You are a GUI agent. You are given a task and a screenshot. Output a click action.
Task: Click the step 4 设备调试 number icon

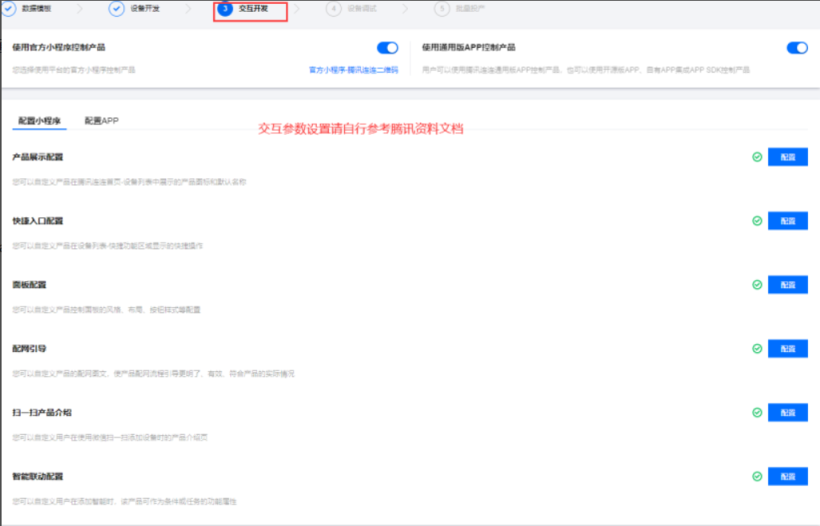coord(333,9)
